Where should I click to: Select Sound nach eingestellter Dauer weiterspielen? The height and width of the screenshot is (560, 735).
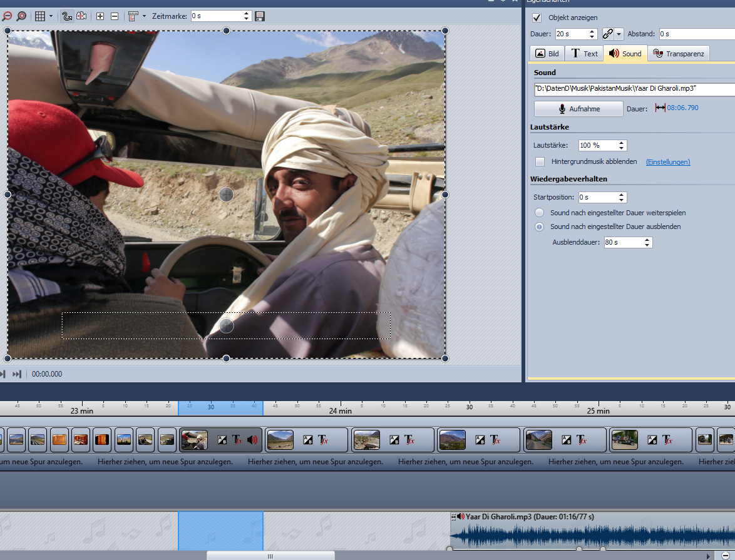(540, 213)
